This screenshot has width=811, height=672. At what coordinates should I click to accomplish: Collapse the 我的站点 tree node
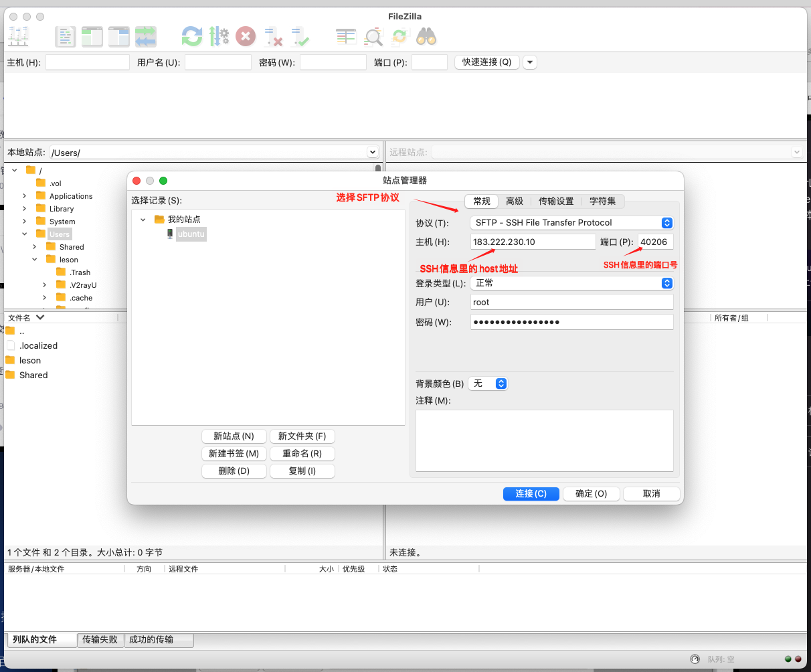pos(143,220)
